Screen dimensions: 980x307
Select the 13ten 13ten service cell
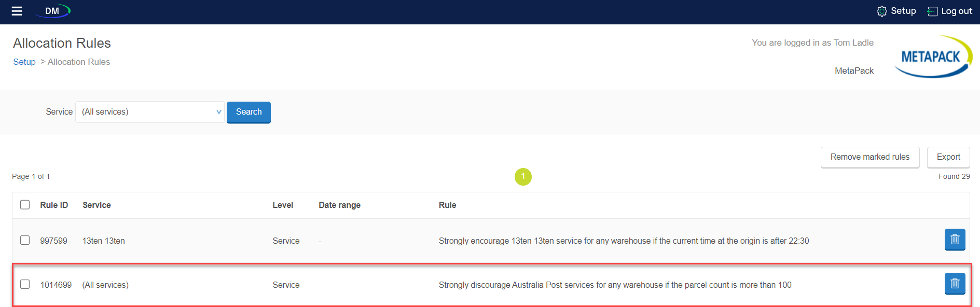pyautogui.click(x=104, y=241)
